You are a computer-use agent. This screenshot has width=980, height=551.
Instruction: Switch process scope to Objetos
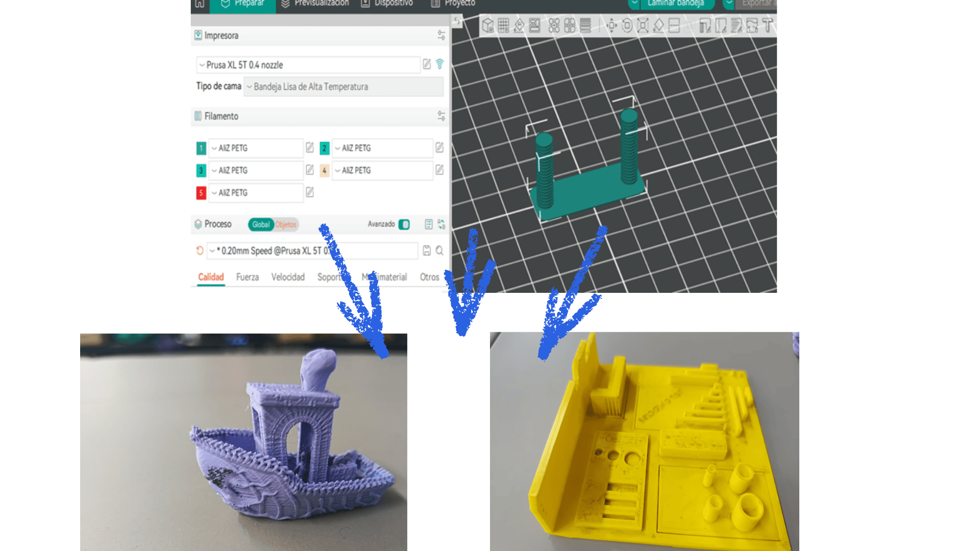pos(286,224)
